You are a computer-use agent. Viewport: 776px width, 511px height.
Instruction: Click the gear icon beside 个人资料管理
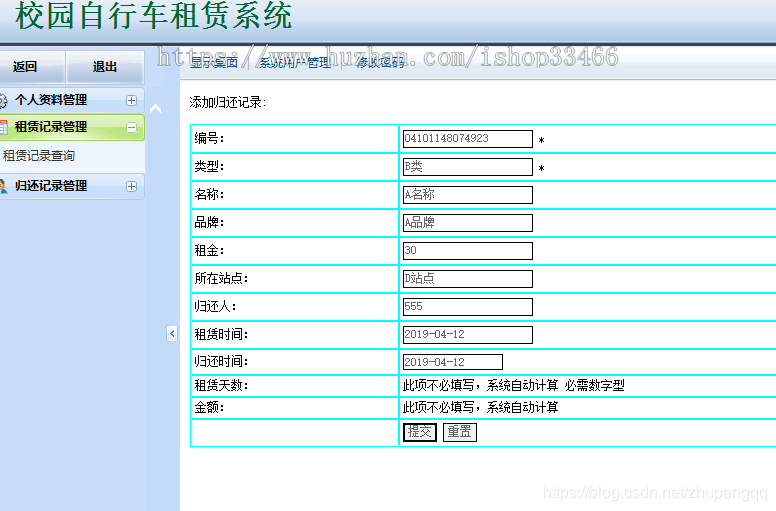point(3,101)
